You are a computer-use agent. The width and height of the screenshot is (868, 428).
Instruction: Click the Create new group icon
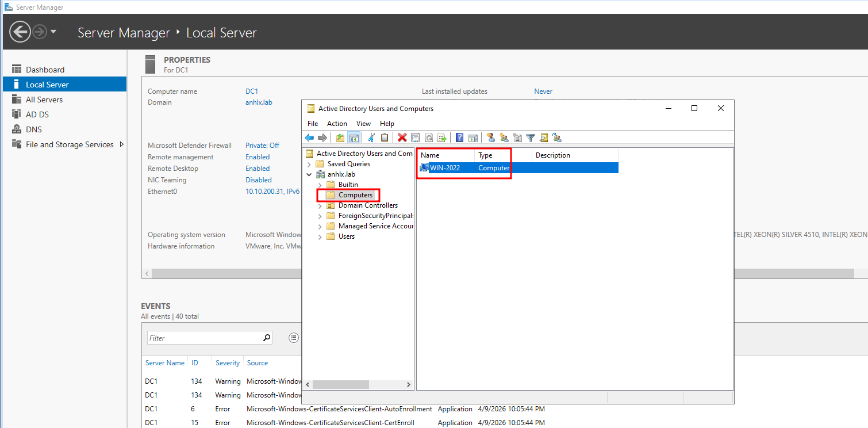[x=504, y=137]
